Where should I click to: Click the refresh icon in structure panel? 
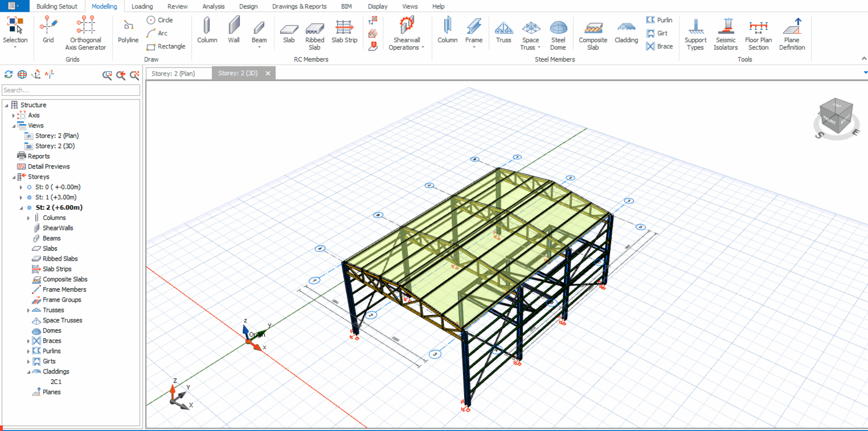pos(8,74)
